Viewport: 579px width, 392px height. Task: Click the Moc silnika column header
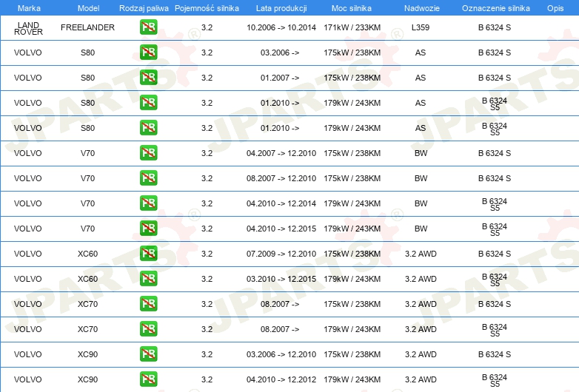pyautogui.click(x=352, y=8)
